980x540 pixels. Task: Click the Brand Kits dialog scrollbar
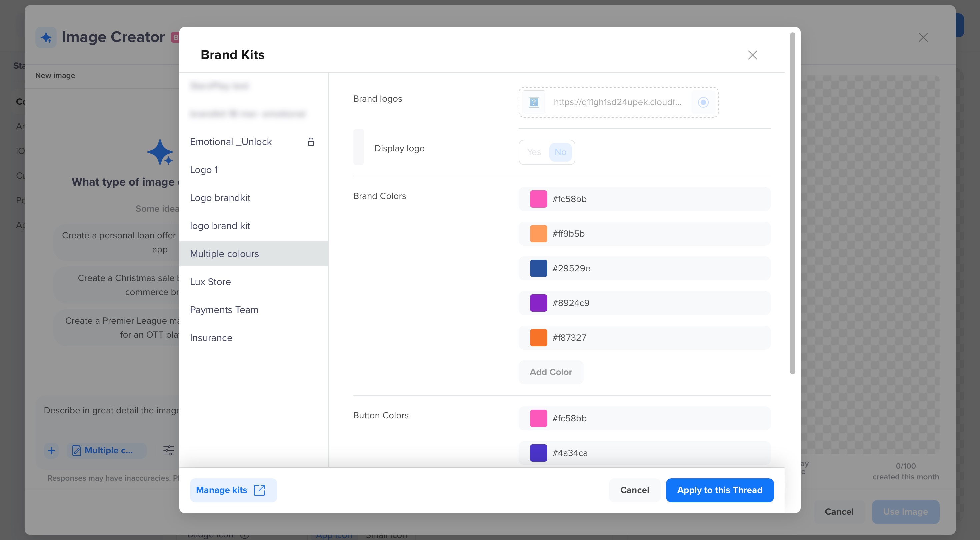[792, 204]
